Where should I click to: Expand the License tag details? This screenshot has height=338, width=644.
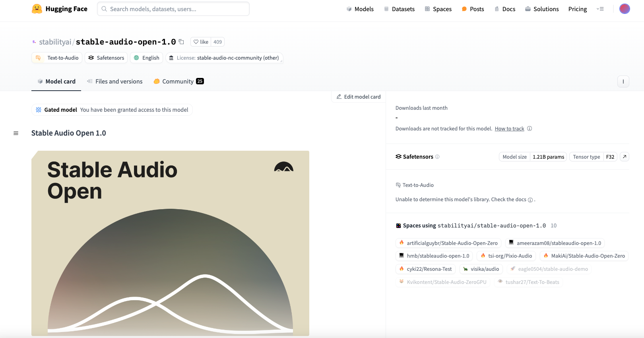pyautogui.click(x=224, y=58)
